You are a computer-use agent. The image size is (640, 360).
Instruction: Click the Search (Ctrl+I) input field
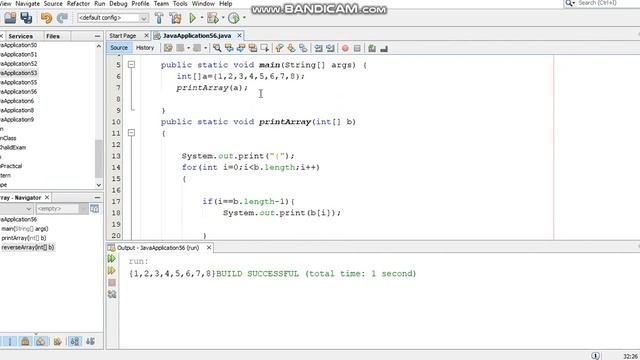point(607,3)
